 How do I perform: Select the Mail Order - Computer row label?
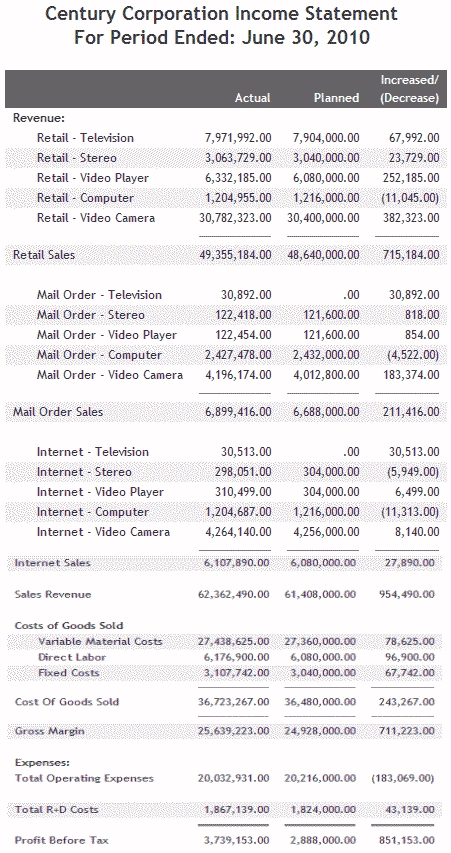100,355
